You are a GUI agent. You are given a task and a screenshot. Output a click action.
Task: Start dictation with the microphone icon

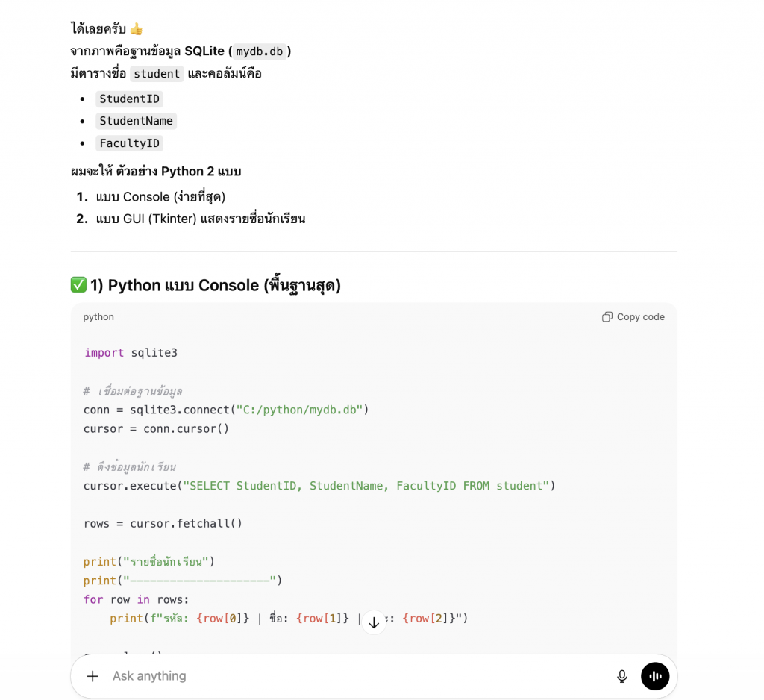[x=622, y=676]
